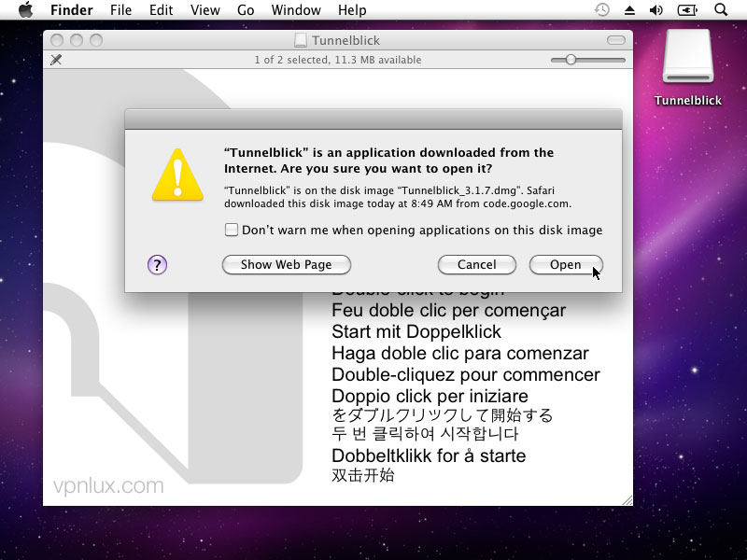
Task: Click the Chinese "双击开始" text
Action: click(x=363, y=475)
